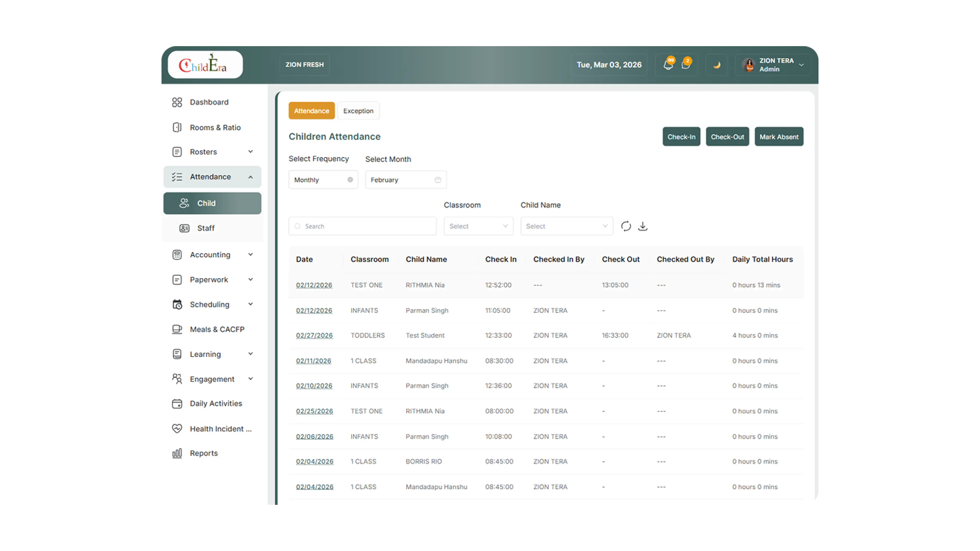Open the Child Name Select dropdown
This screenshot has height=551, width=980.
[567, 226]
